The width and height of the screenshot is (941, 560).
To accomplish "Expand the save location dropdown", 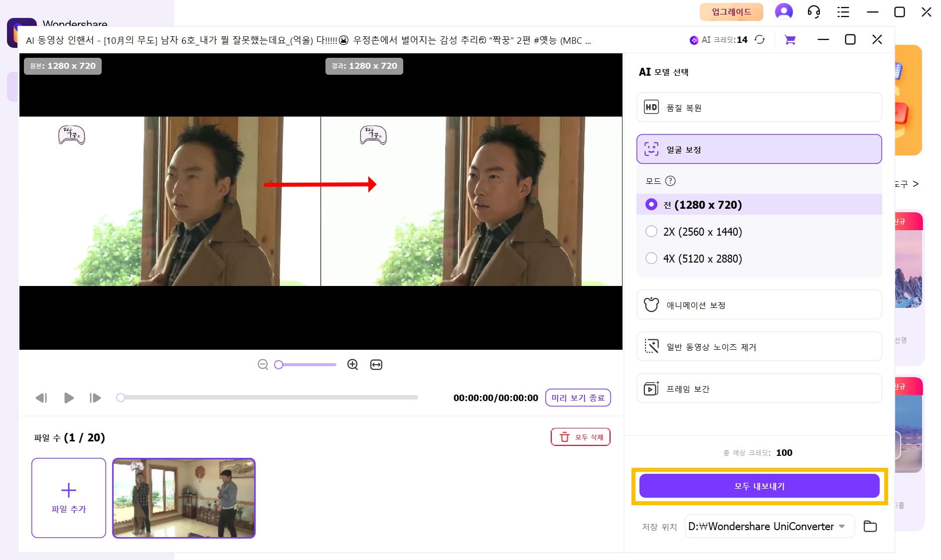I will coord(842,526).
